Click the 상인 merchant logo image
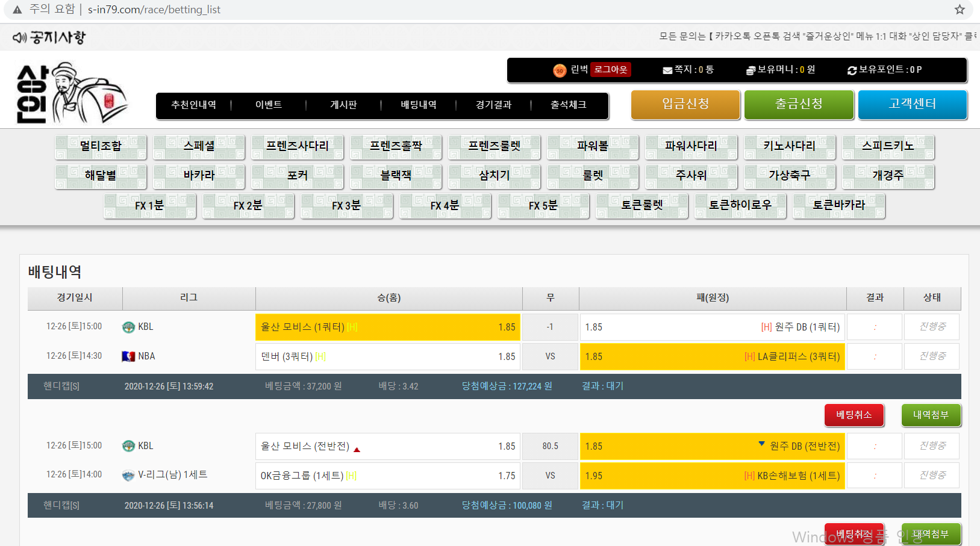 click(x=71, y=93)
